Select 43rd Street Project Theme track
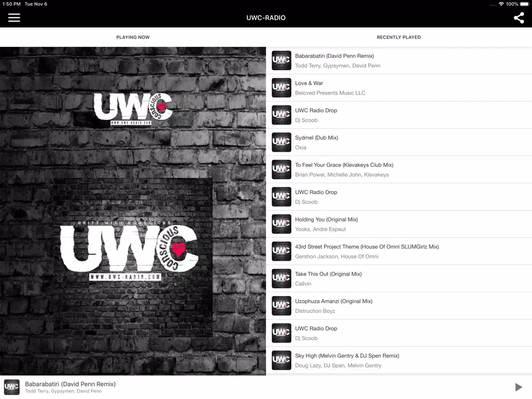This screenshot has height=399, width=532. click(x=399, y=251)
